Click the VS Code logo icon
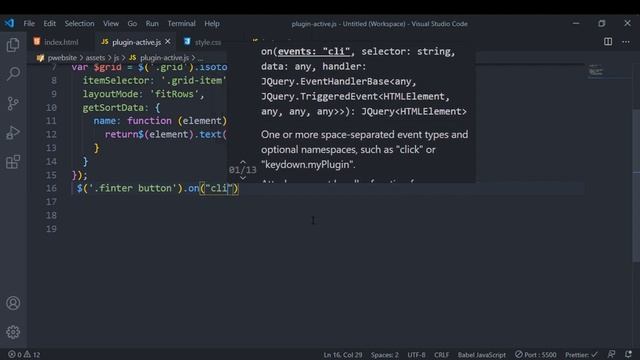 click(9, 23)
